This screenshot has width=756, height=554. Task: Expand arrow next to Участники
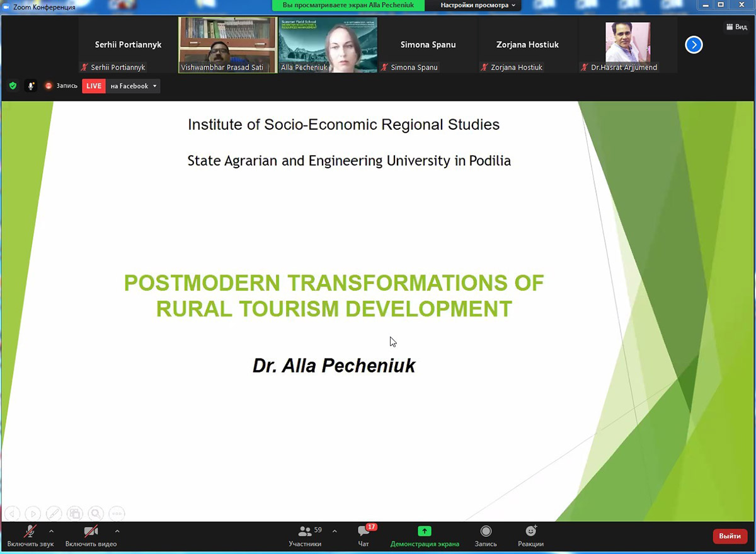tap(335, 531)
